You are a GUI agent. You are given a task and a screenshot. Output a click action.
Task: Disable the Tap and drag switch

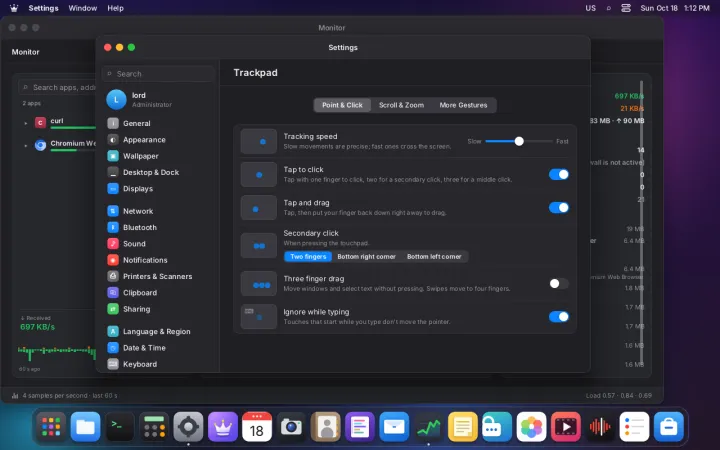click(x=559, y=208)
